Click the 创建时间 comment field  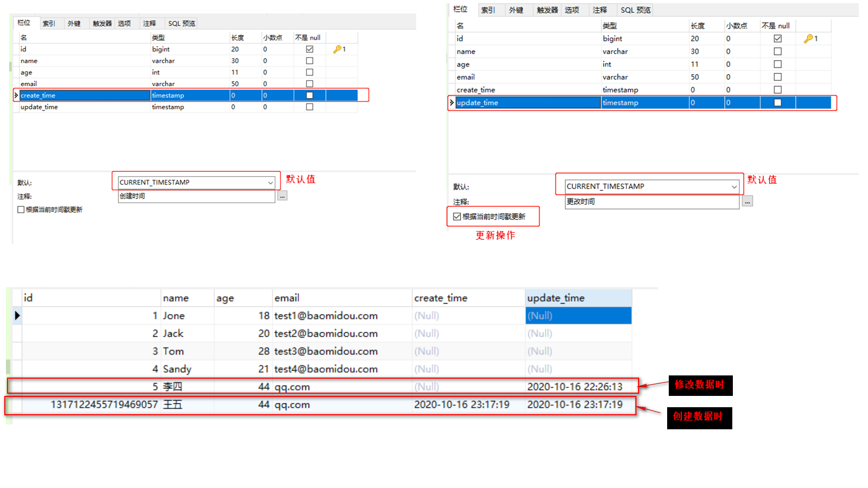click(x=197, y=196)
